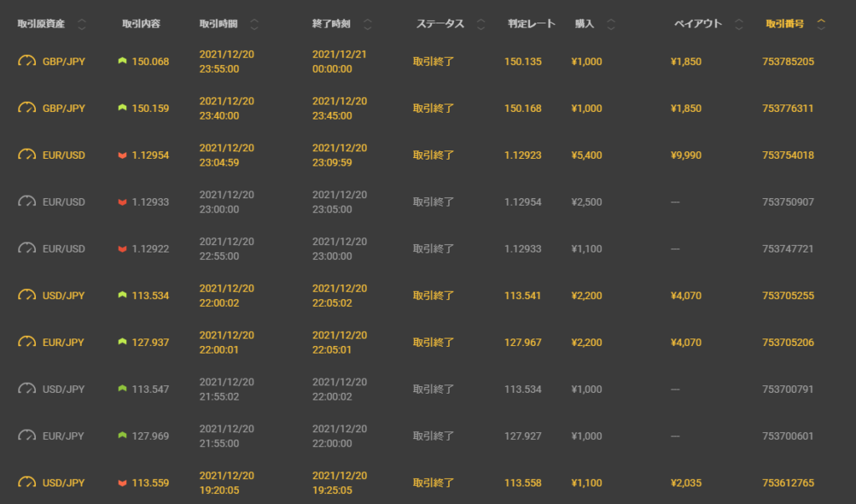Click grey gauge icon in EUR/JPY 127.969 row
The height and width of the screenshot is (504, 856).
pos(28,435)
